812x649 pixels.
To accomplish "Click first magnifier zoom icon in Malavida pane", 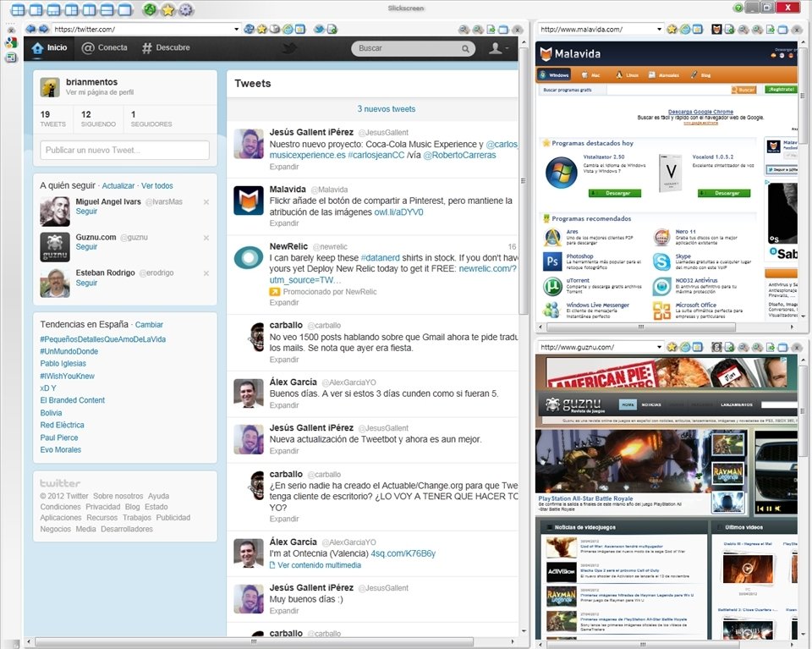I will click(x=743, y=29).
